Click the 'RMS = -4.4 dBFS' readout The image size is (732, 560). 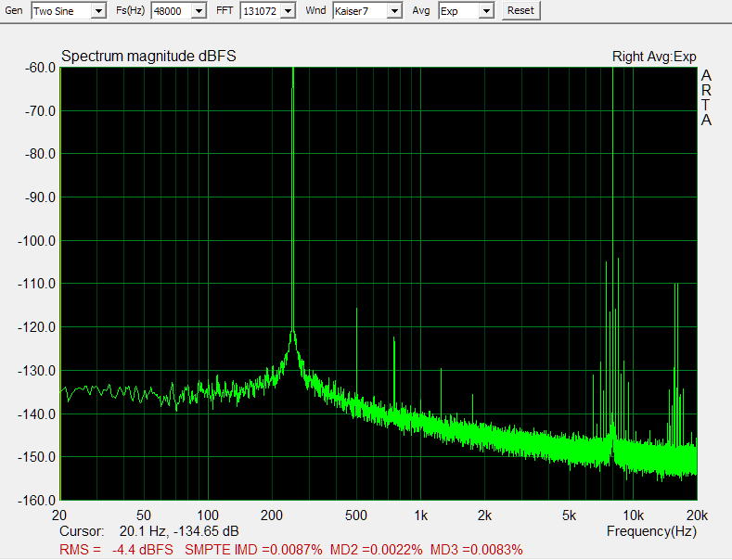click(x=116, y=549)
